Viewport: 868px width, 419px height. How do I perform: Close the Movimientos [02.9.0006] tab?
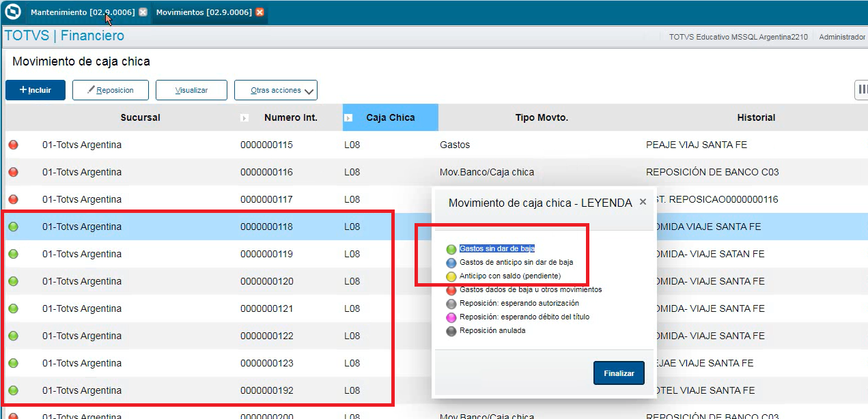pyautogui.click(x=260, y=12)
